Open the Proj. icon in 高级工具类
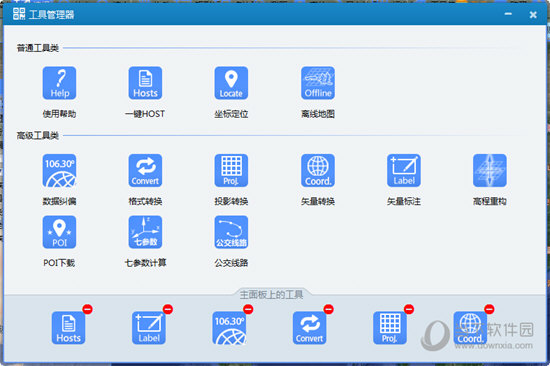The height and width of the screenshot is (366, 550). click(231, 171)
